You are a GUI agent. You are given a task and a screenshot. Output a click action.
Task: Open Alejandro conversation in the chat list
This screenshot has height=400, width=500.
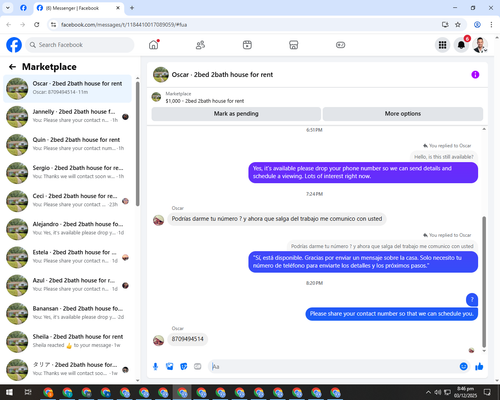tap(67, 229)
